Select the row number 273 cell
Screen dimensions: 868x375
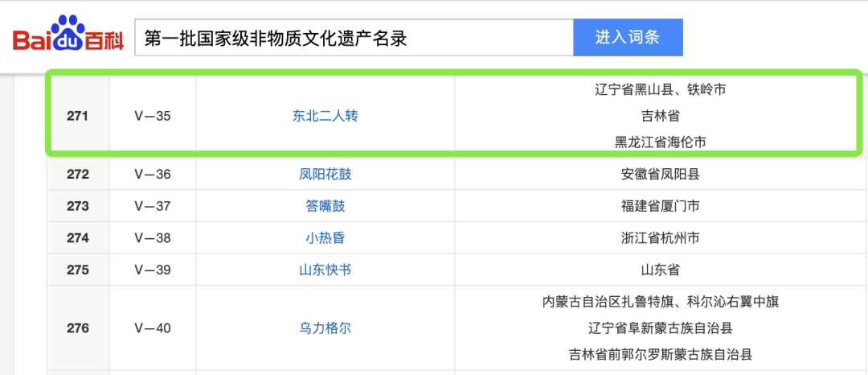pos(78,206)
